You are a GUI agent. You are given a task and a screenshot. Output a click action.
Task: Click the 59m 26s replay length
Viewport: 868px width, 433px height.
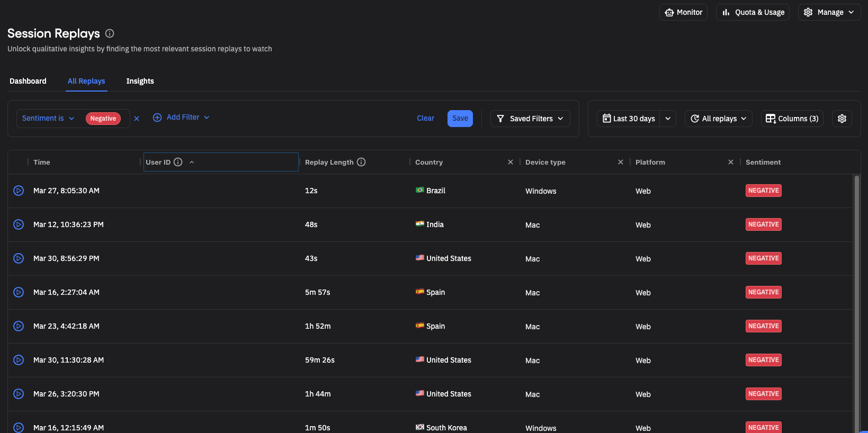320,360
